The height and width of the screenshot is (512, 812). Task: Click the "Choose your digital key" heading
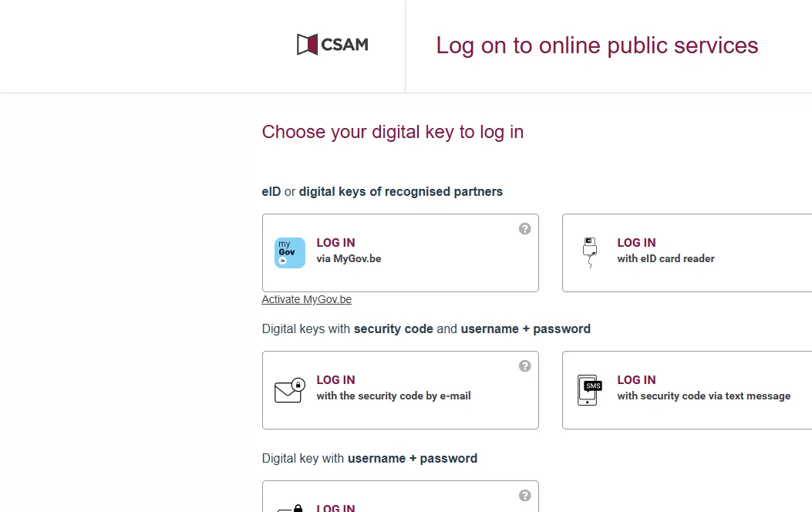393,132
